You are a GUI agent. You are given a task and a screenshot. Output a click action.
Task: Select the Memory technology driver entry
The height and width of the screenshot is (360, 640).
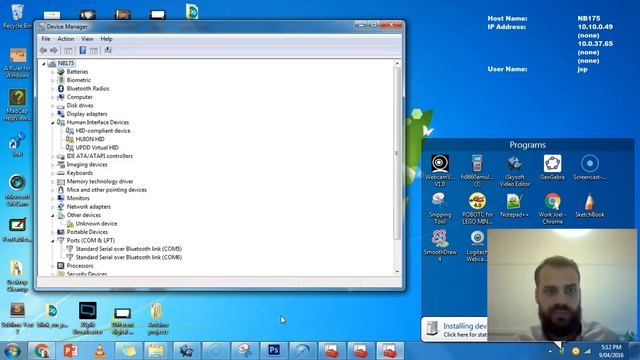[100, 182]
